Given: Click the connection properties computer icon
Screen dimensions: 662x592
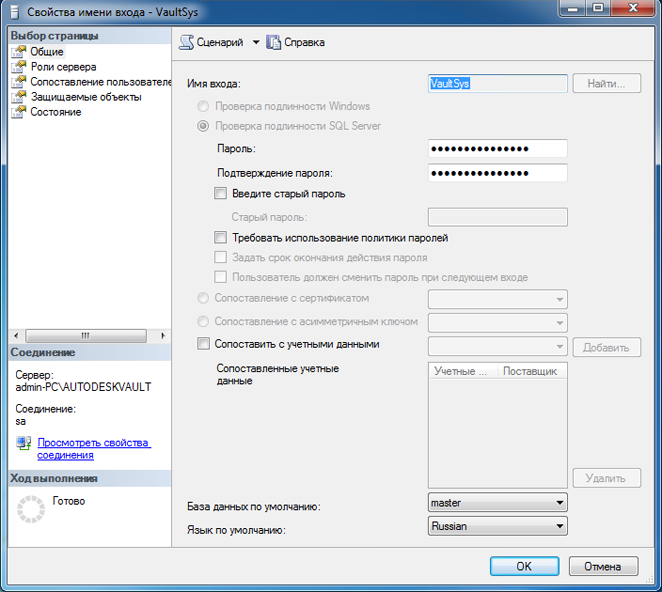Looking at the screenshot, I should (x=24, y=443).
